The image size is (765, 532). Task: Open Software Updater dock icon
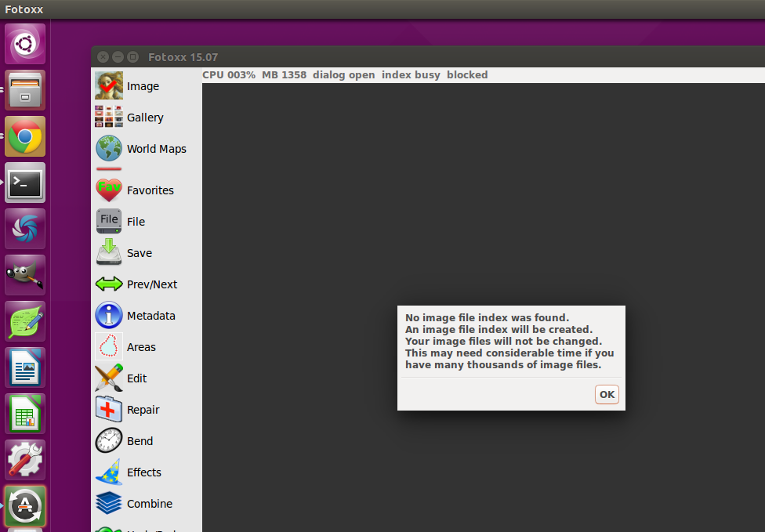[x=25, y=506]
